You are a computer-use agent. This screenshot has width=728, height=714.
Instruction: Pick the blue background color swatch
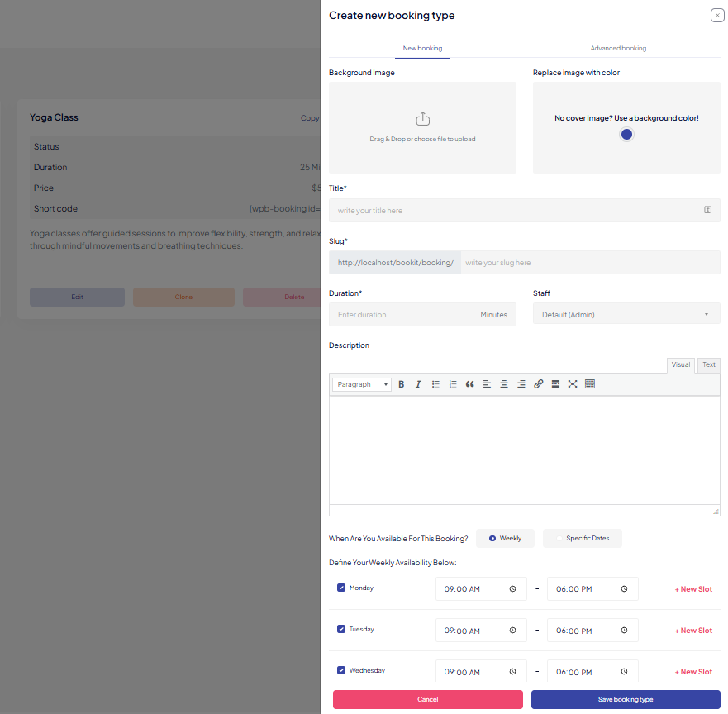[626, 135]
